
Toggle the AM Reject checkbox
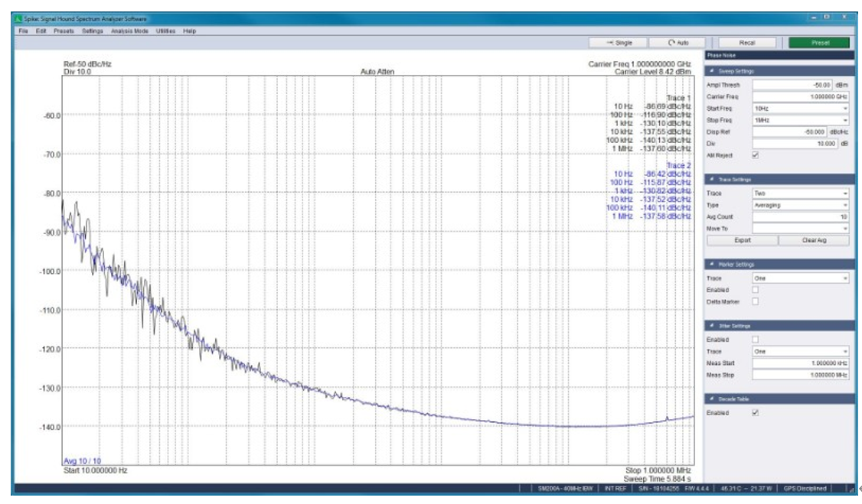(x=756, y=155)
